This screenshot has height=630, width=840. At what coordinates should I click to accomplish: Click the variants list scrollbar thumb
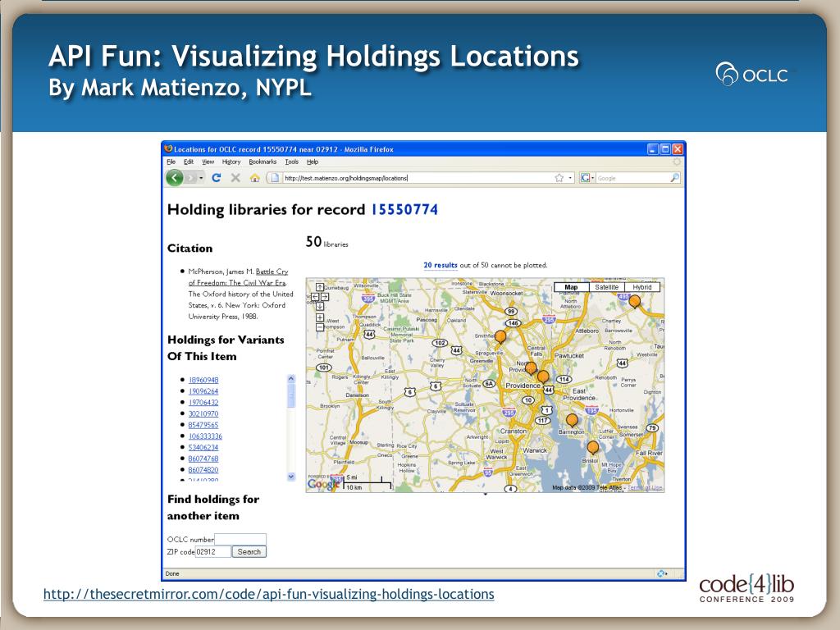291,395
